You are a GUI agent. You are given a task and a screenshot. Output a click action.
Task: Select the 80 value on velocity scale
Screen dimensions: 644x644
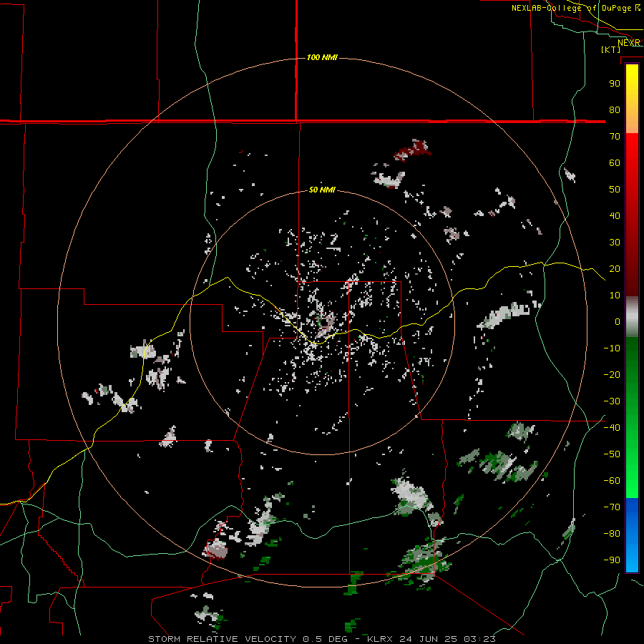[x=615, y=109]
